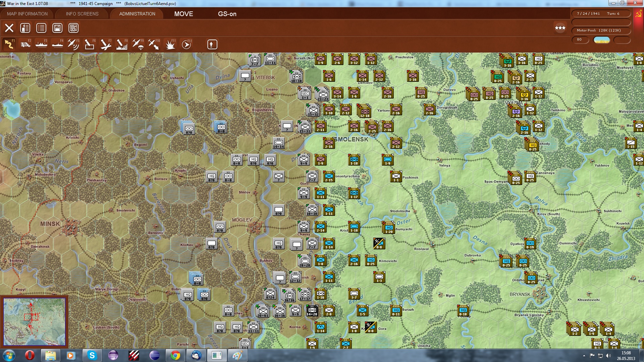This screenshot has height=362, width=644.
Task: Select the SEC 1=1 unit near Liozno
Action: pos(305,94)
